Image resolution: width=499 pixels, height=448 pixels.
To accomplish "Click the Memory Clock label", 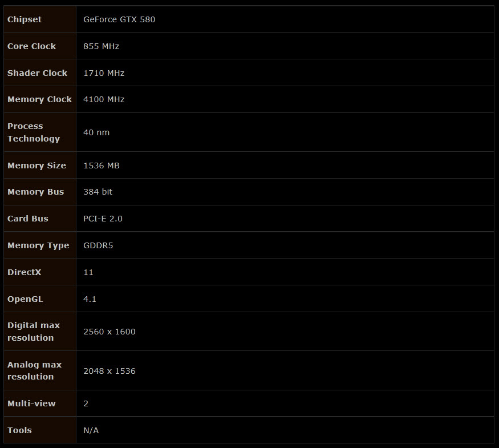I will (x=39, y=99).
